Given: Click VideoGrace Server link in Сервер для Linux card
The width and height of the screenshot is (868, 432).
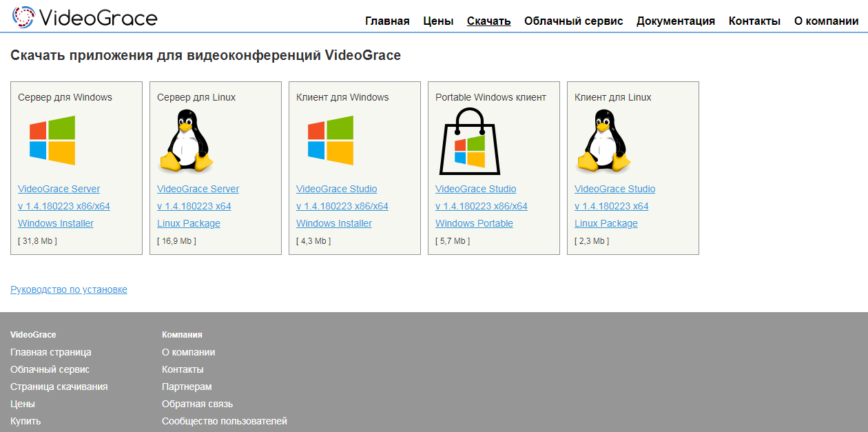Looking at the screenshot, I should tap(198, 189).
